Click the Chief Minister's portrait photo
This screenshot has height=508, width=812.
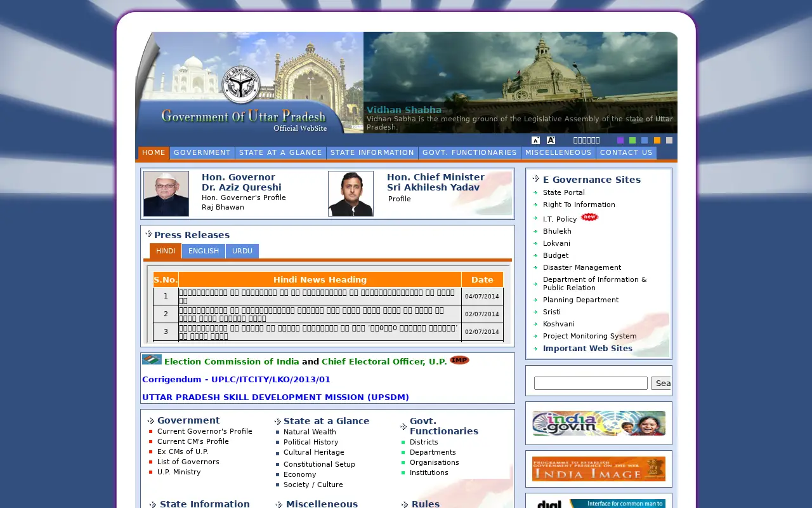click(x=351, y=194)
